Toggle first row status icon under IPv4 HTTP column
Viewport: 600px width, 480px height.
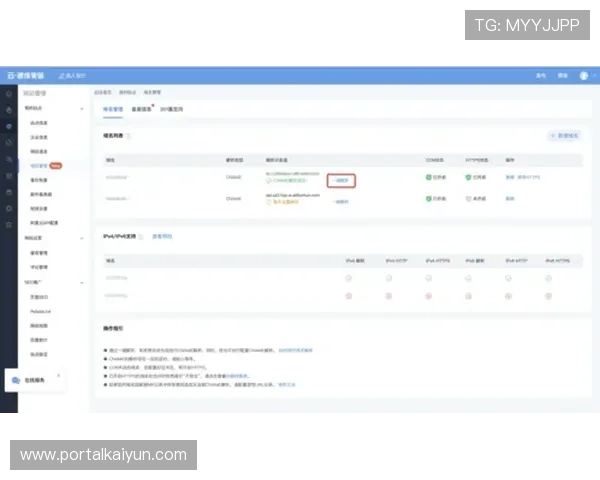[388, 279]
